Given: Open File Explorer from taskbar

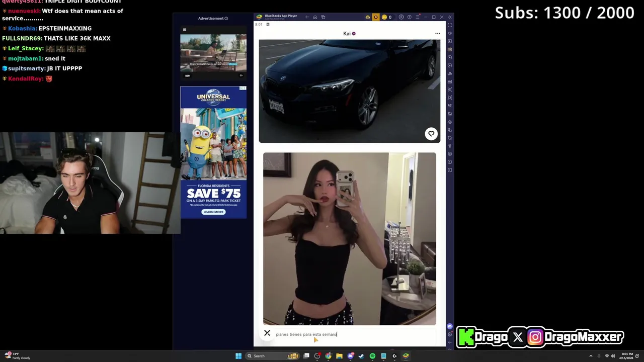Looking at the screenshot, I should [x=339, y=356].
